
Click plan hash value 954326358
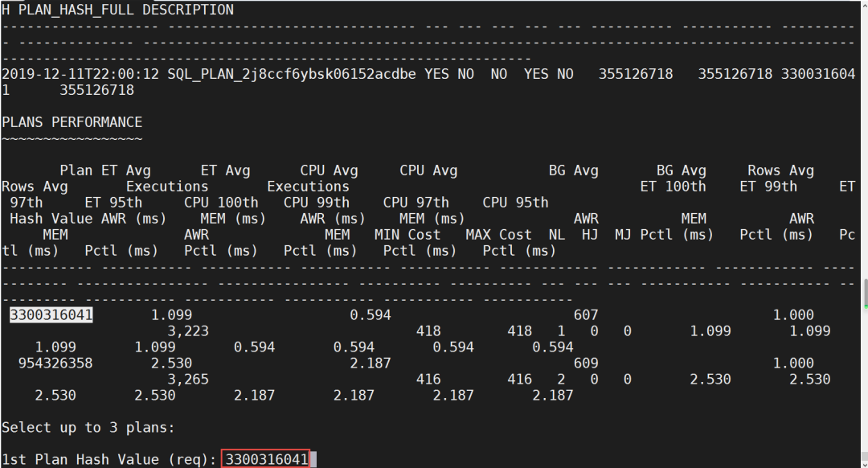(x=55, y=363)
